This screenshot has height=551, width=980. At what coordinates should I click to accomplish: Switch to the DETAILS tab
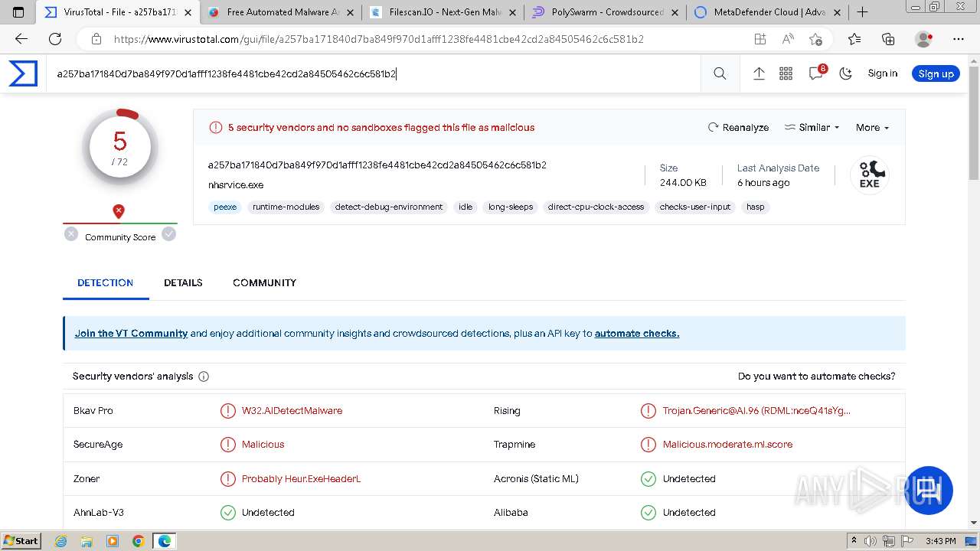(x=183, y=282)
